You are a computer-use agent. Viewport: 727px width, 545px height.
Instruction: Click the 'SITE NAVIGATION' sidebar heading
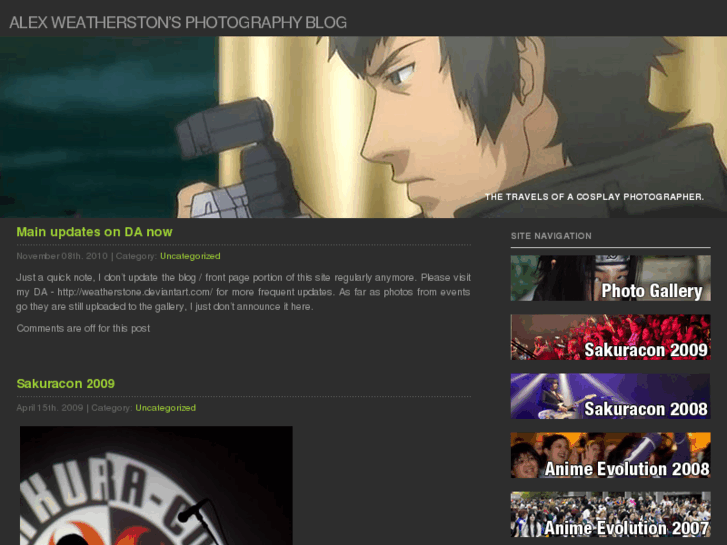click(x=551, y=236)
